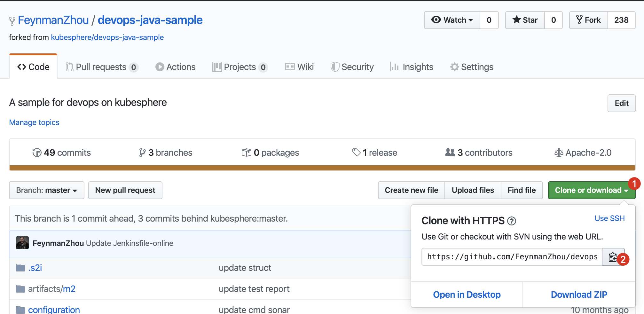Click Find file button
This screenshot has width=644, height=314.
click(522, 190)
